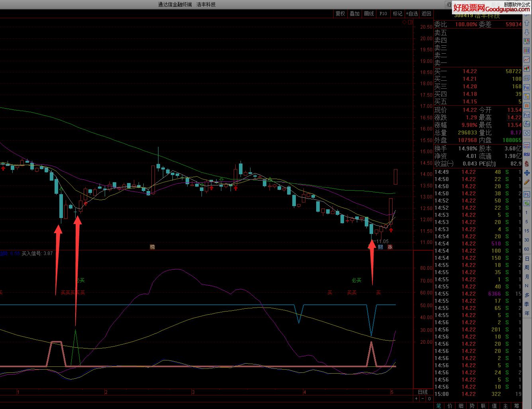
Task: Click the 0 reset zoom button
Action: tap(429, 399)
